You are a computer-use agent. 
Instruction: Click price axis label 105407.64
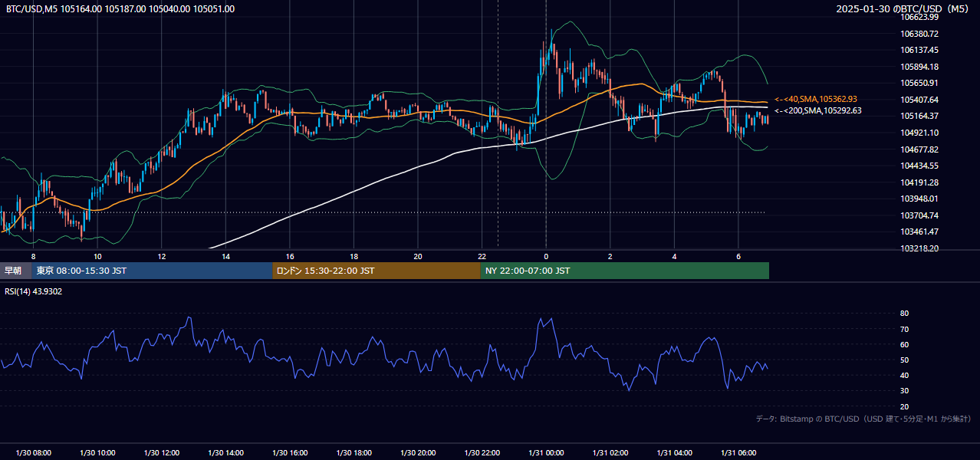[x=919, y=100]
